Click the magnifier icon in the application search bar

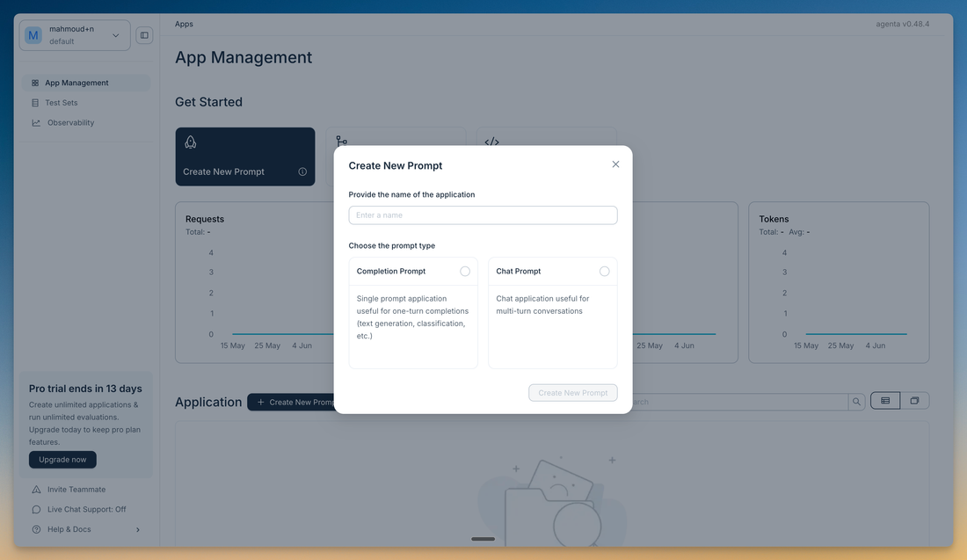(x=856, y=400)
